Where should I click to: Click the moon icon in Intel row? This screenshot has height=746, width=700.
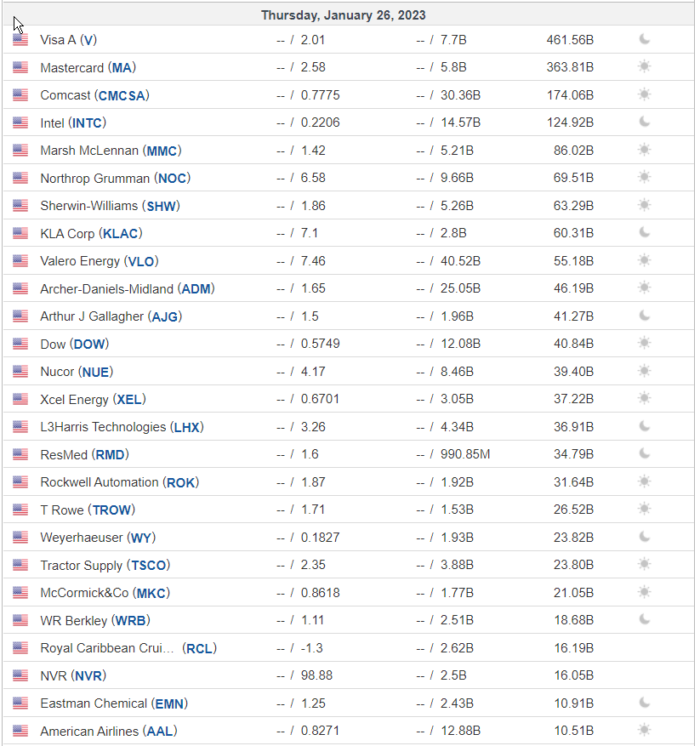645,122
